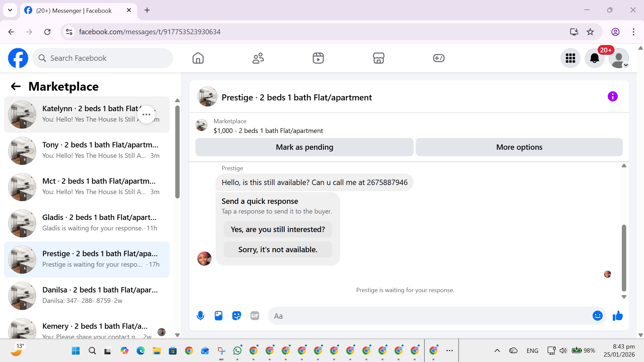644x362 pixels.
Task: Open File Explorer from the taskbar
Action: click(157, 351)
